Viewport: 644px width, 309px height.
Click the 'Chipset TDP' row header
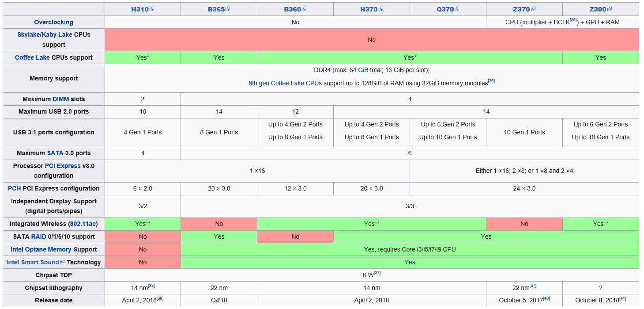pyautogui.click(x=54, y=275)
